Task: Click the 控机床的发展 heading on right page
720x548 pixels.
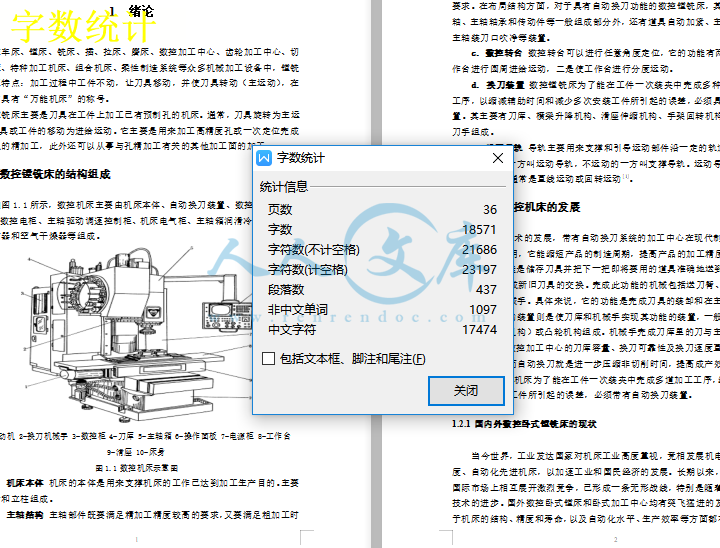Action: [547, 207]
